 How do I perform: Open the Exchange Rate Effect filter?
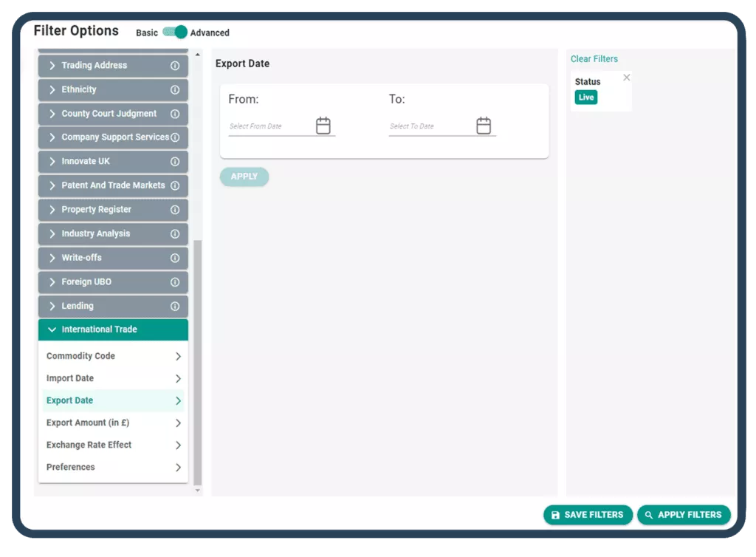coord(113,445)
